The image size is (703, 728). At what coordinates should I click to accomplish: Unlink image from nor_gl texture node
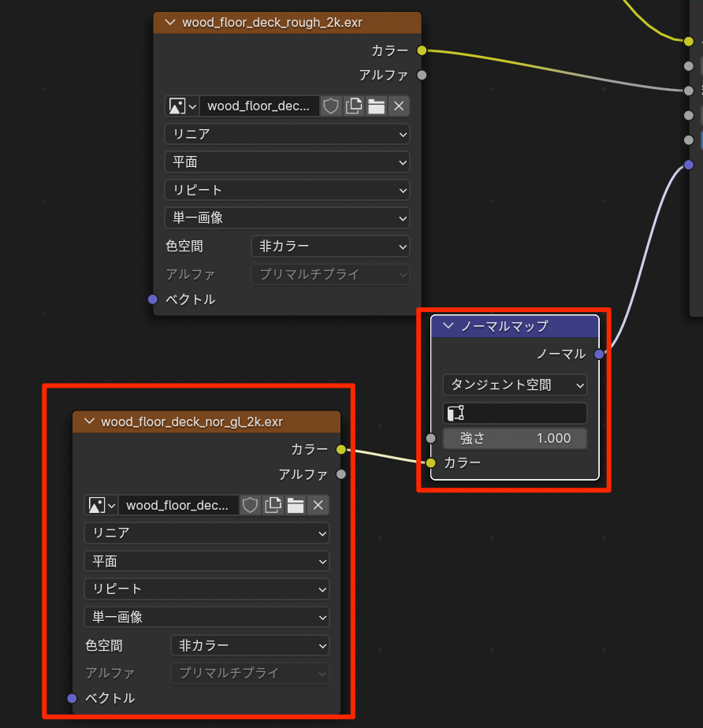coord(318,505)
